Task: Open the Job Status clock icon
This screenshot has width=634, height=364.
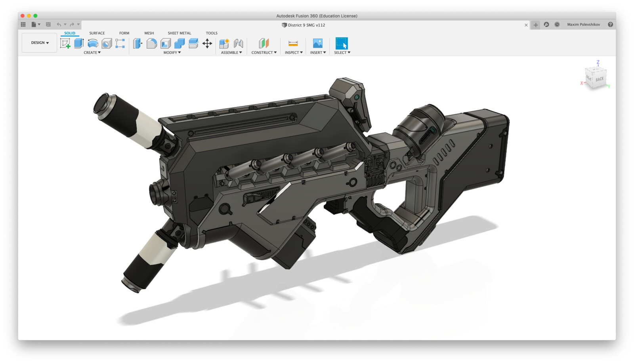Action: pos(557,25)
